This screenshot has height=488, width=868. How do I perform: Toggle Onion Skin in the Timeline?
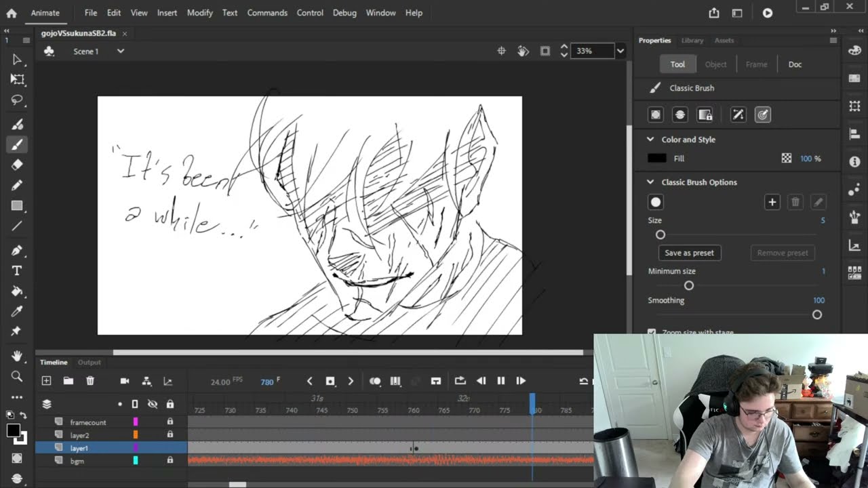(375, 381)
